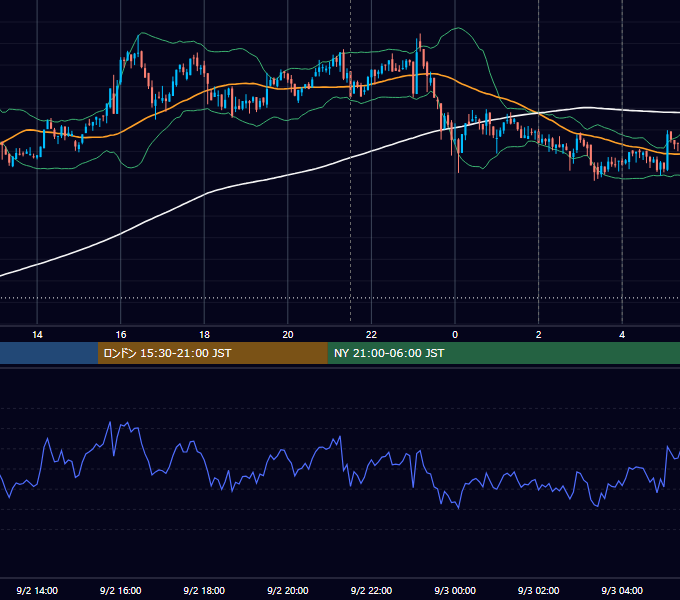The height and width of the screenshot is (600, 680).
Task: Click the 9/2 18:00 date label
Action: (204, 590)
